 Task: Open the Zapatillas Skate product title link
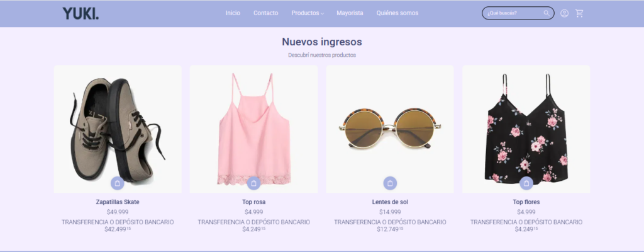118,202
